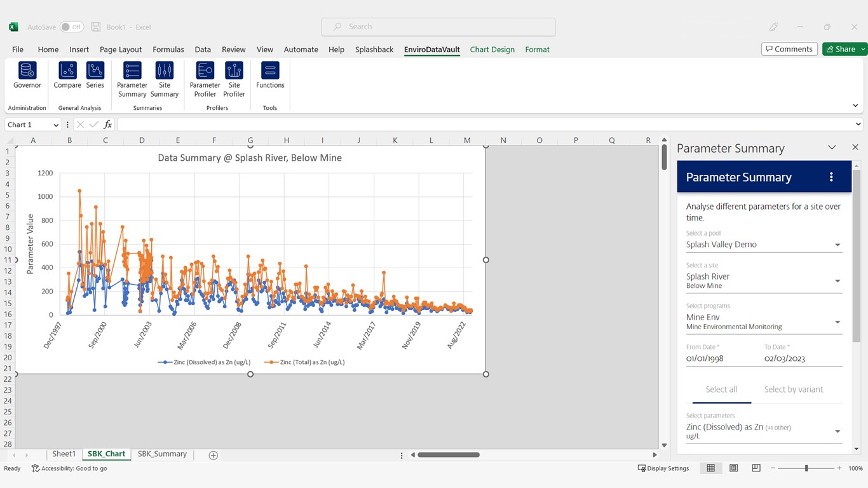Select the Select all tab
Viewport: 868px width, 488px height.
click(x=721, y=390)
